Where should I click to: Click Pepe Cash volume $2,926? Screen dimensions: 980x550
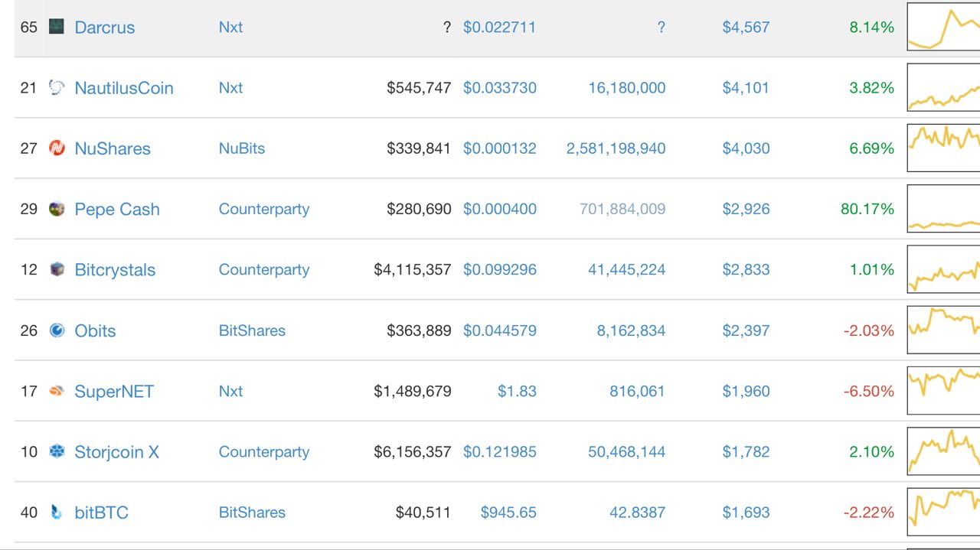click(x=746, y=209)
